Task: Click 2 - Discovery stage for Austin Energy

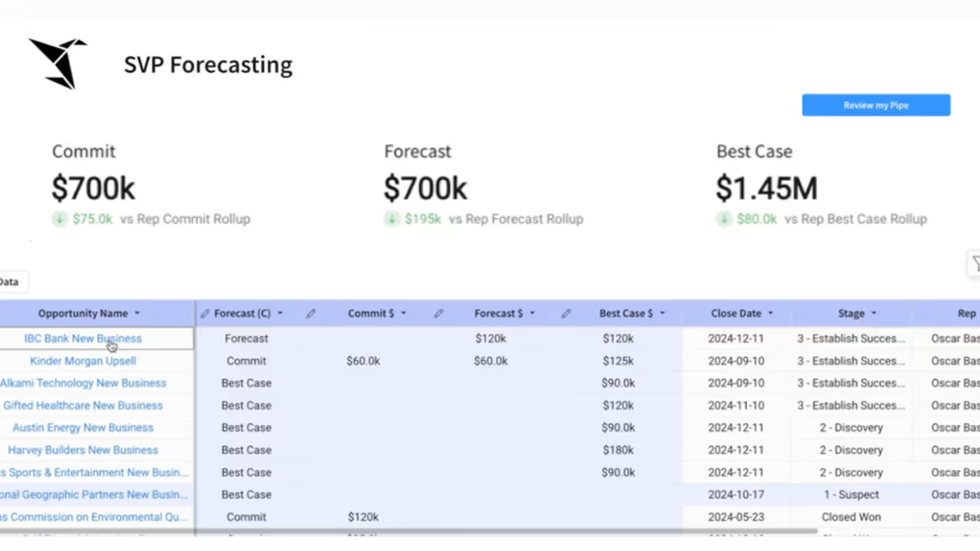Action: 851,428
